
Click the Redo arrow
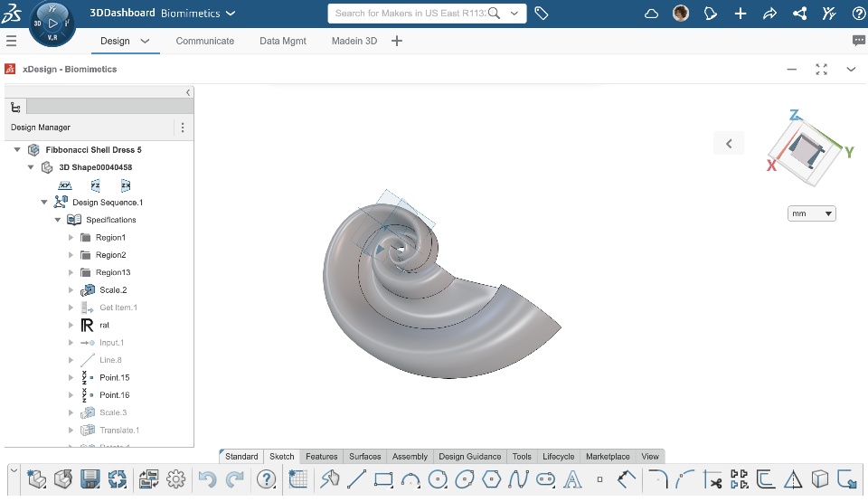[x=235, y=478]
